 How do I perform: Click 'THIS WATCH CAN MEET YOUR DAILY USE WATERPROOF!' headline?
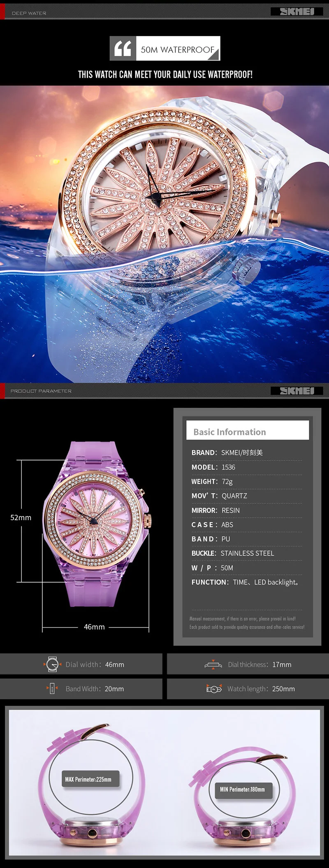click(x=165, y=74)
